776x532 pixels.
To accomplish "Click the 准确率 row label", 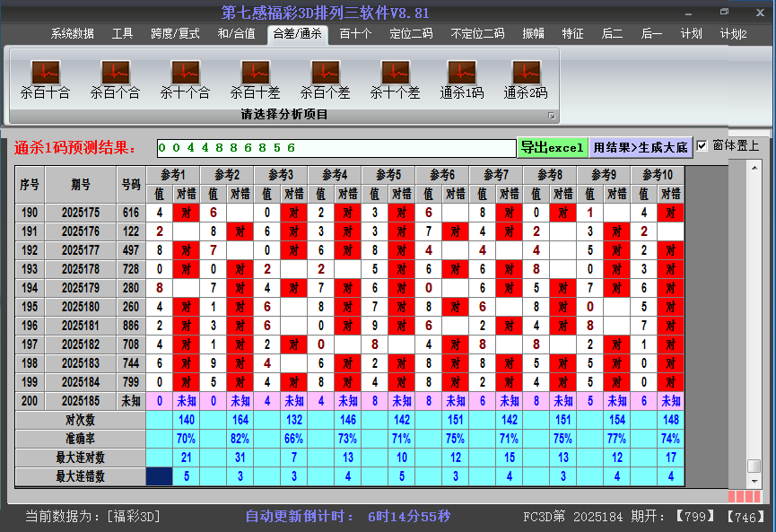I will click(x=80, y=439).
